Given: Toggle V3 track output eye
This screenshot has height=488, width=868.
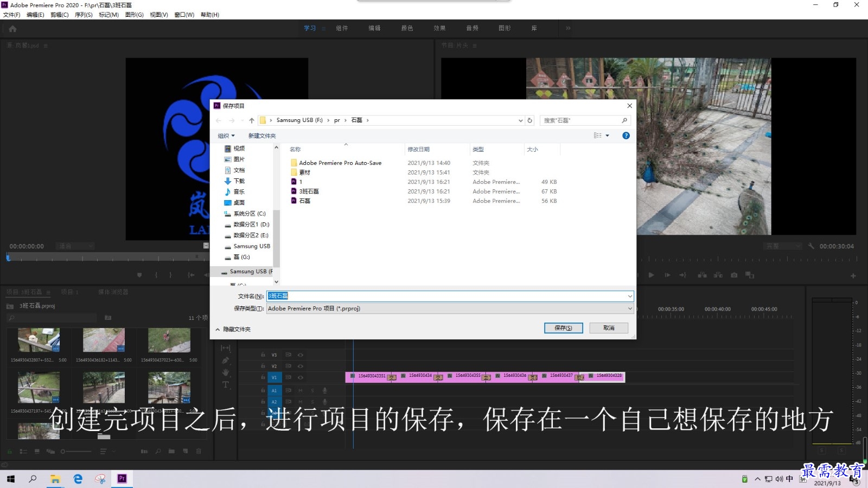Looking at the screenshot, I should 300,355.
